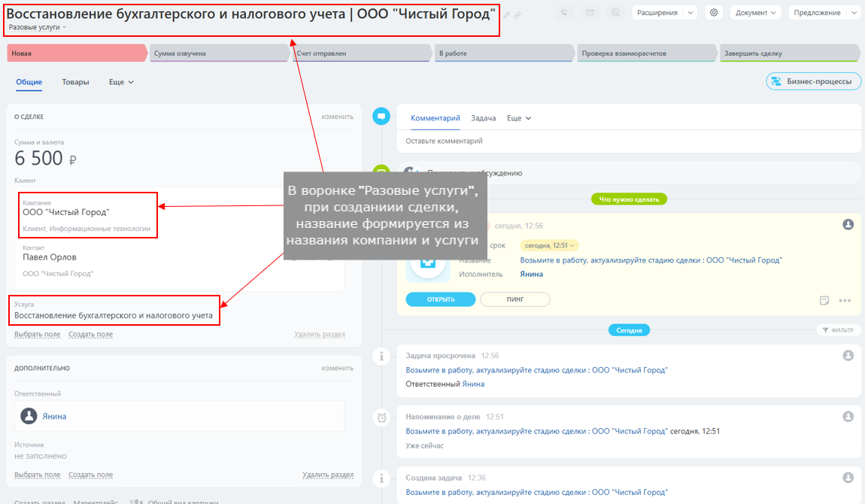The height and width of the screenshot is (504, 865).
Task: Open responsible user 'Янина' link in ДОПОЛНИТЕЛЬНО
Action: tap(54, 416)
